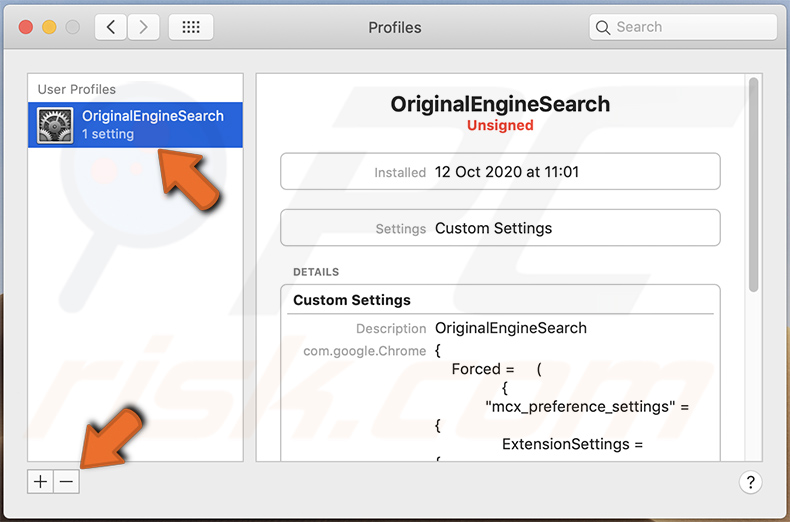The width and height of the screenshot is (790, 522).
Task: Go back with the left chevron button
Action: tap(110, 27)
